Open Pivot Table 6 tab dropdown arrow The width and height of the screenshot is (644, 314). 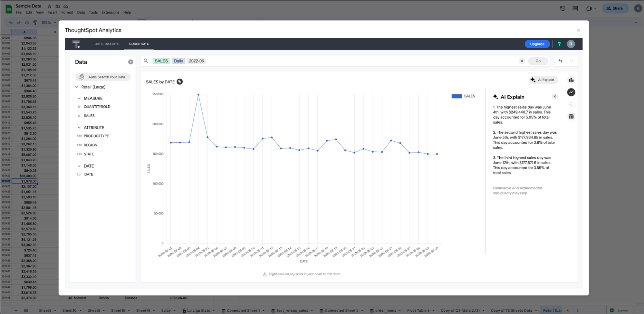coord(433,311)
